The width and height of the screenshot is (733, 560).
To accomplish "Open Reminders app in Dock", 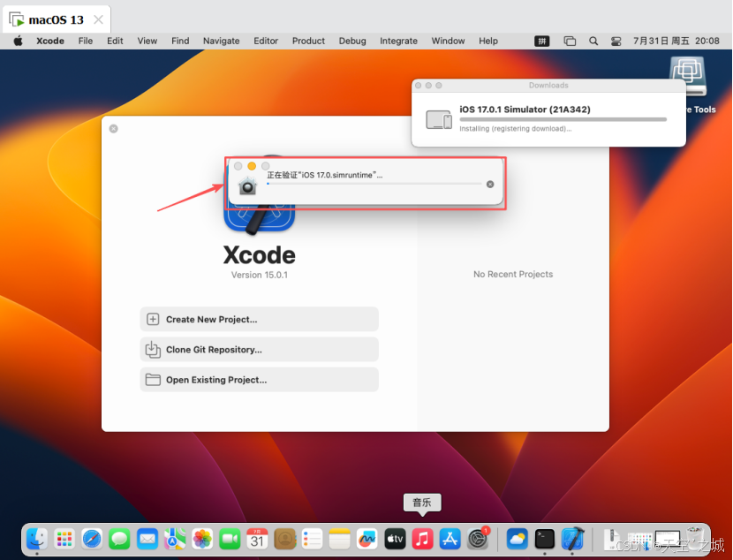I will pos(312,539).
